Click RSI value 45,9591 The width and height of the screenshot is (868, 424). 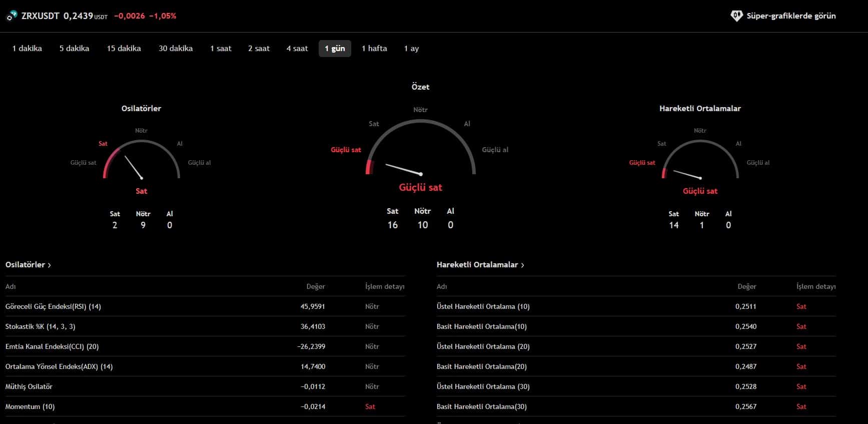click(313, 306)
